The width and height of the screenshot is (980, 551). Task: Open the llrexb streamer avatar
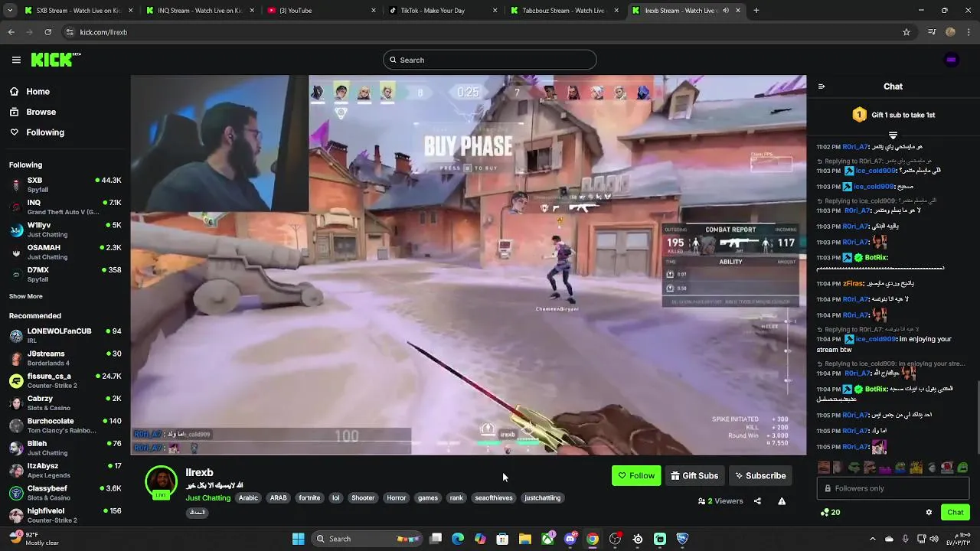coord(161,482)
